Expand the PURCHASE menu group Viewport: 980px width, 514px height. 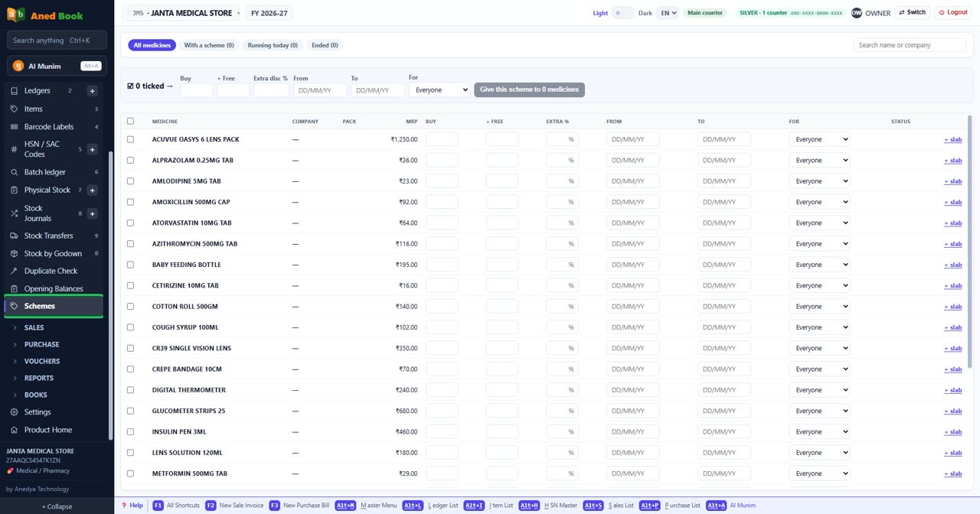coord(41,344)
